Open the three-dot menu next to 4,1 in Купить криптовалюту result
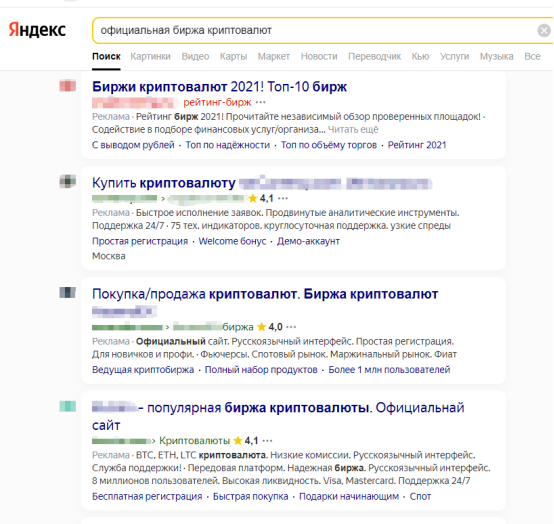Viewport: 554px width, 524px height. click(283, 199)
